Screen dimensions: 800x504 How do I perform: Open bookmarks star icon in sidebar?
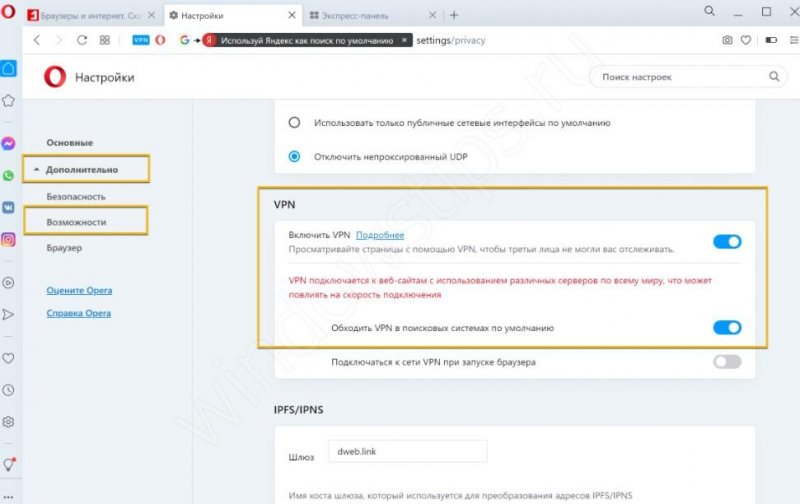8,100
